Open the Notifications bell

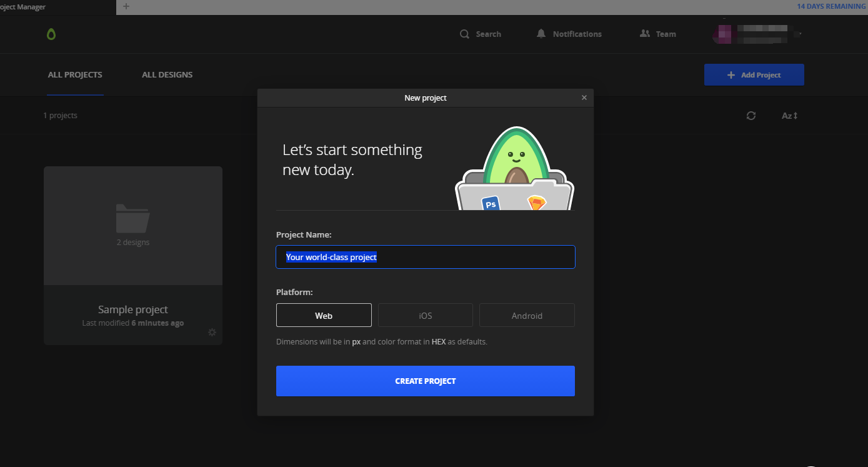pos(569,34)
